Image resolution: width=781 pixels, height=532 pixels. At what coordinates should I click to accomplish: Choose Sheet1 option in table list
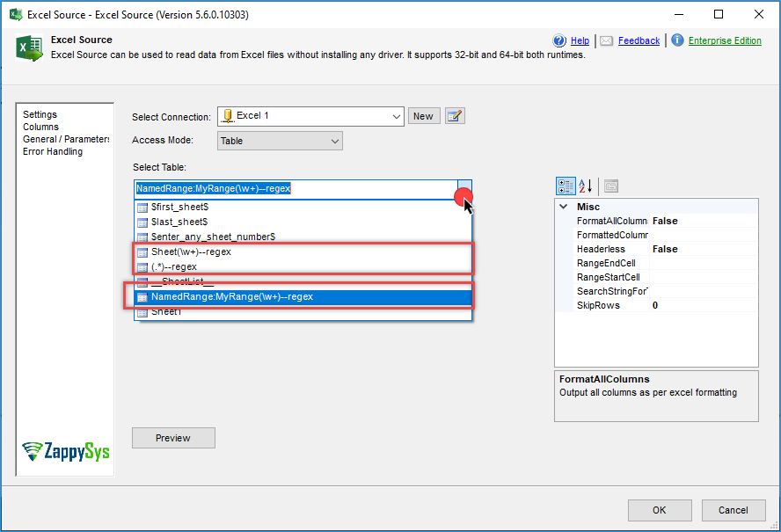point(303,312)
